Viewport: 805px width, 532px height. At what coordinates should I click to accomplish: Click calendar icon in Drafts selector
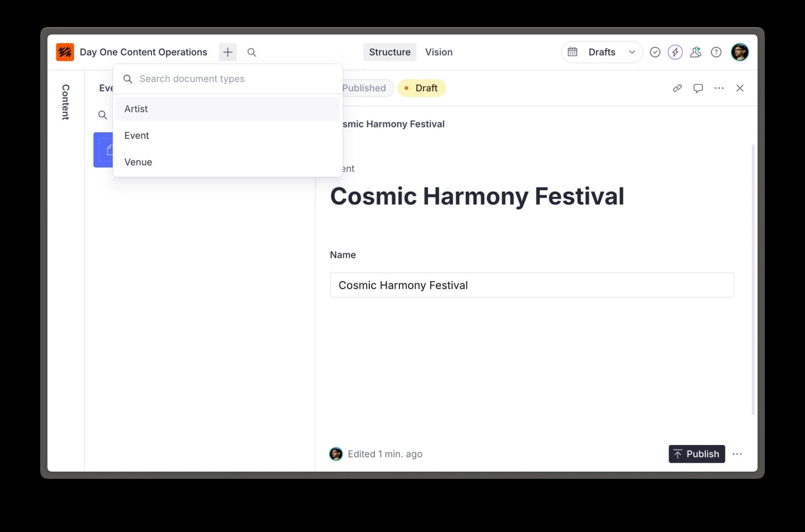pos(573,52)
